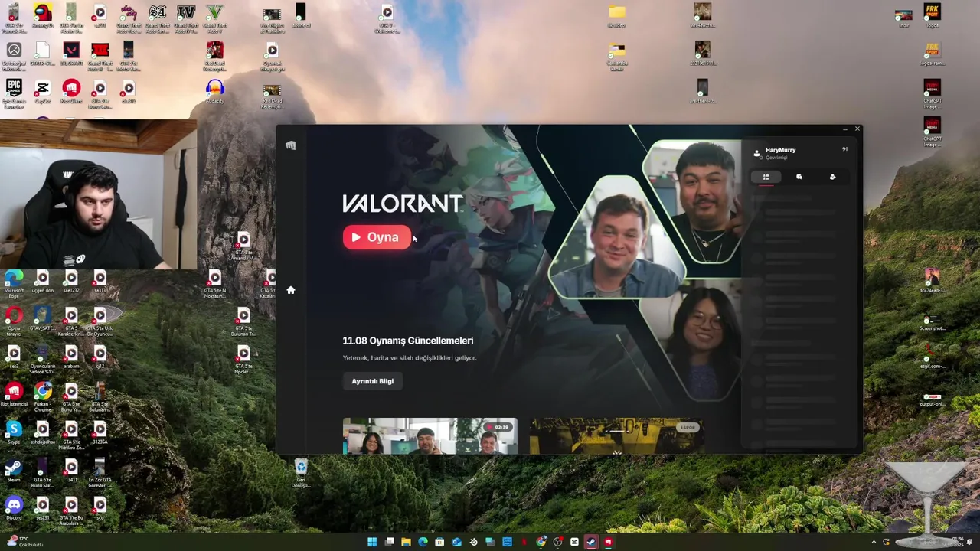Image resolution: width=980 pixels, height=551 pixels.
Task: Open File Explorer from the taskbar
Action: coord(406,542)
